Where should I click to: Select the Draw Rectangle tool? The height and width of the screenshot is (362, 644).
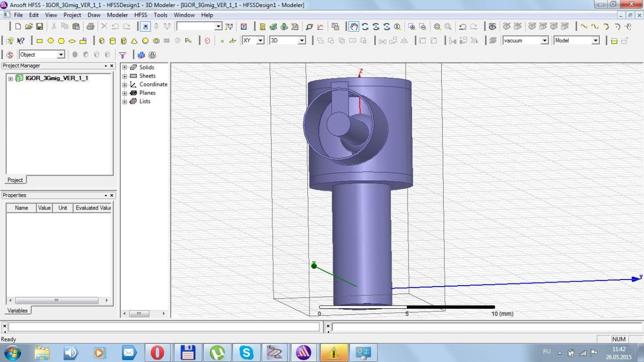pos(39,41)
